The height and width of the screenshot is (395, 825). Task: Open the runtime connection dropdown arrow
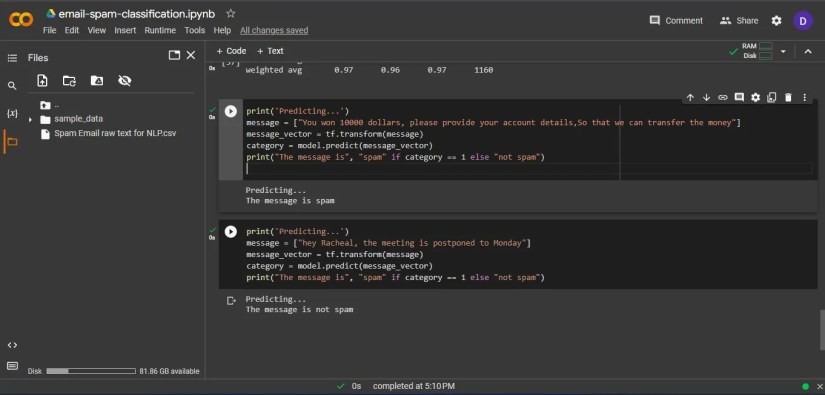click(x=783, y=51)
